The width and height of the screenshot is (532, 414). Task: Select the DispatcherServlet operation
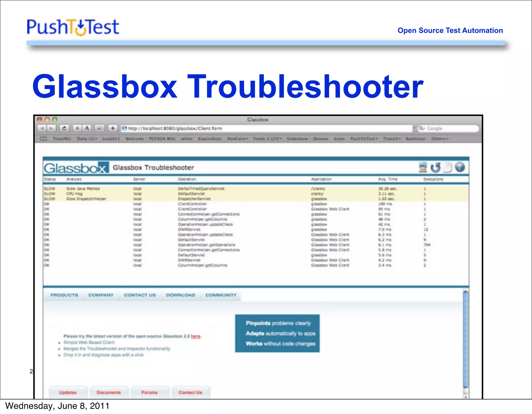coord(194,199)
